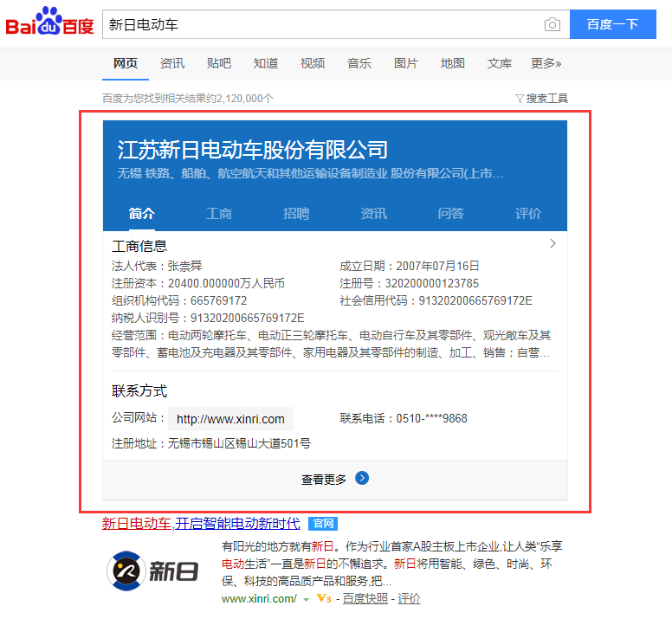This screenshot has height=619, width=672.
Task: Go to the 音乐 tab
Action: pyautogui.click(x=359, y=63)
